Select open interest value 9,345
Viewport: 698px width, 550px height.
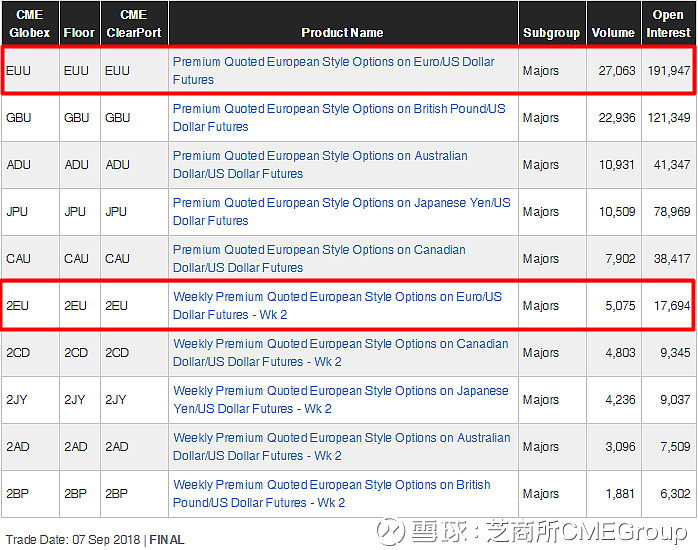pos(675,353)
